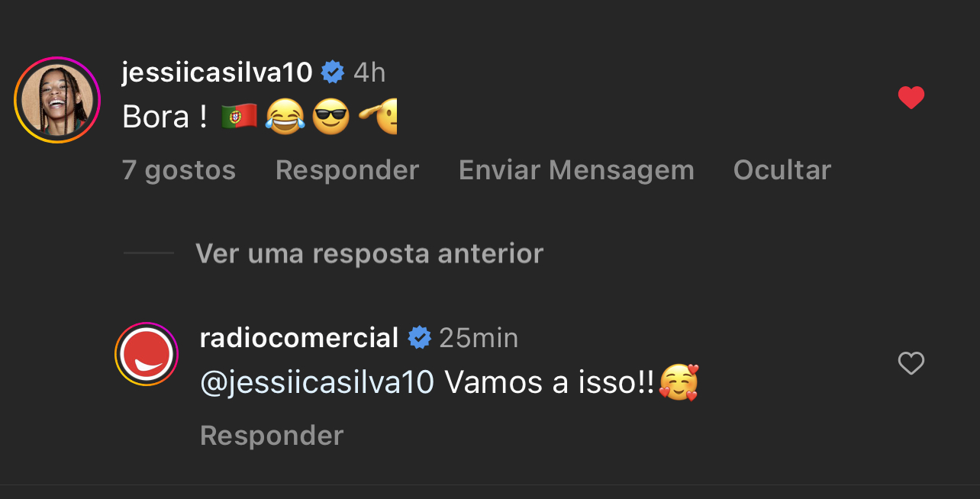Expand "Ver uma resposta anterior"

pyautogui.click(x=369, y=253)
